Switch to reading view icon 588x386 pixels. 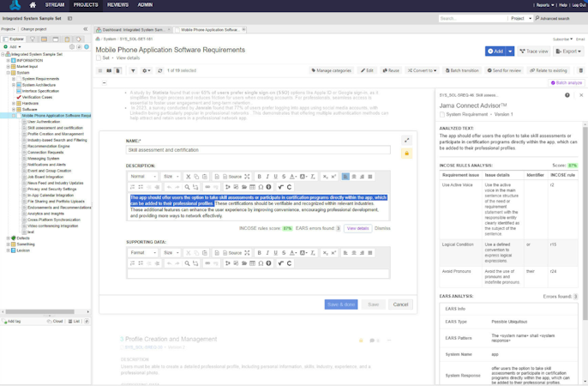(109, 70)
